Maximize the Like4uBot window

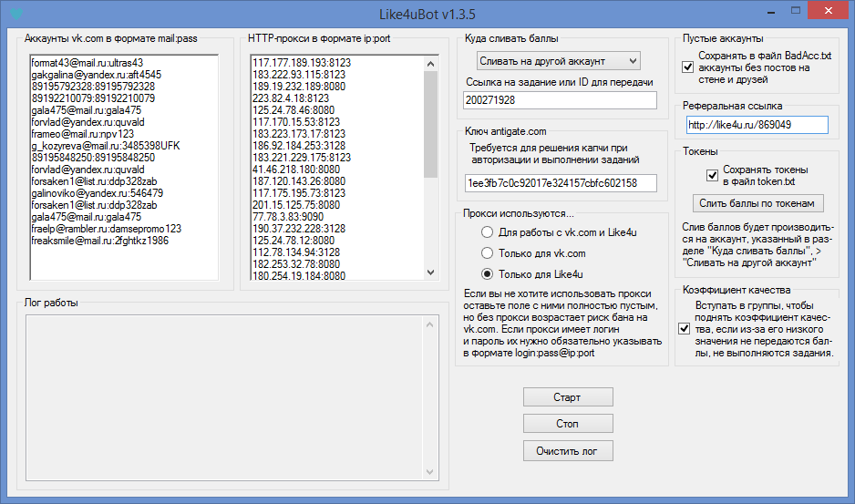click(796, 10)
